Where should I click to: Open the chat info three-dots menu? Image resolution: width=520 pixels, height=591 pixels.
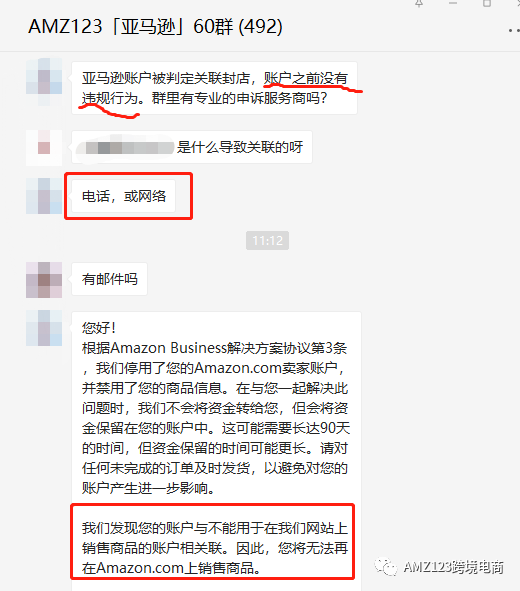(x=514, y=30)
